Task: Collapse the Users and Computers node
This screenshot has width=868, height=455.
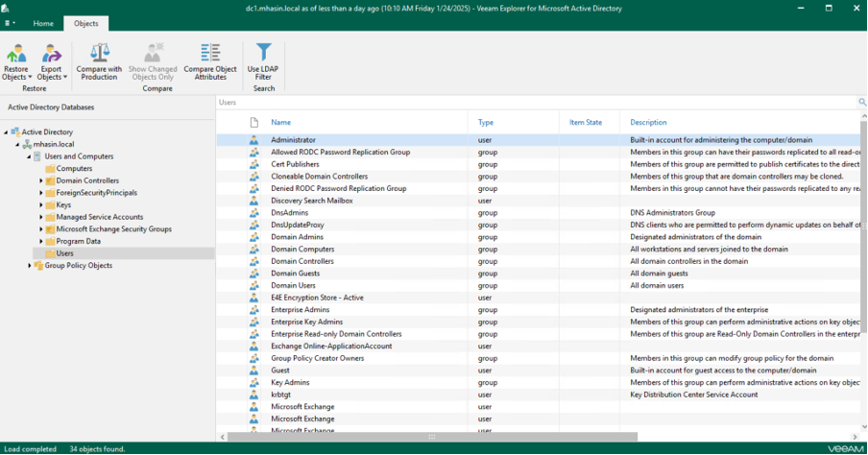Action: [29, 156]
